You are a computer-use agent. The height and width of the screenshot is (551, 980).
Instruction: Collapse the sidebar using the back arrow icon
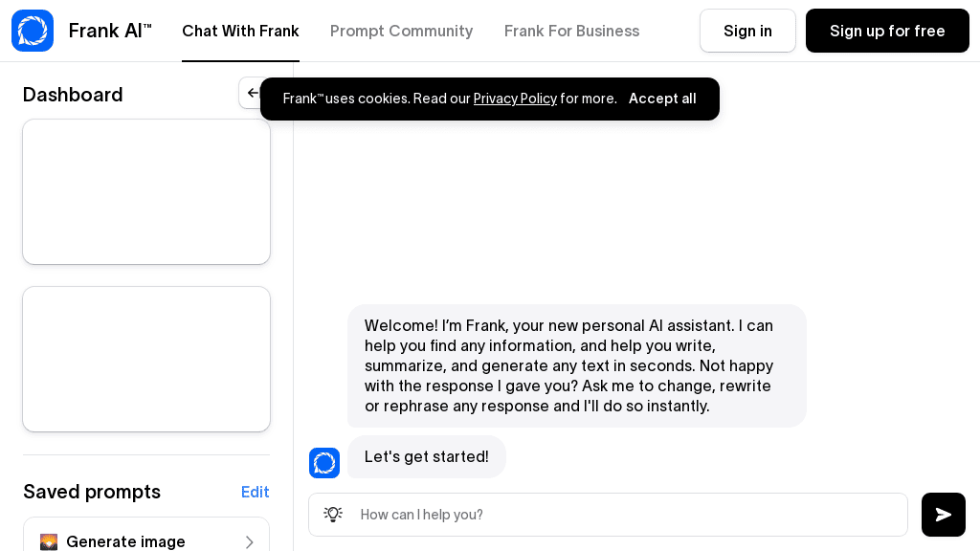coord(253,93)
